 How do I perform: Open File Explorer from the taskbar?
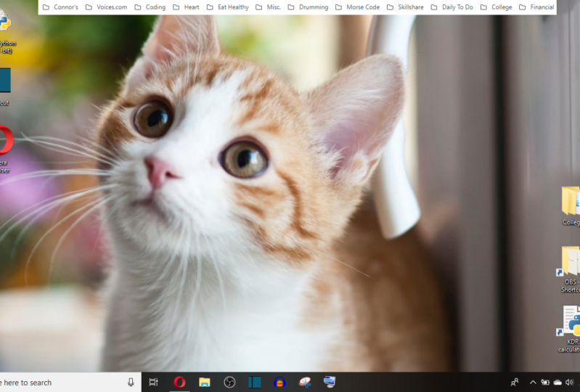[x=205, y=382]
